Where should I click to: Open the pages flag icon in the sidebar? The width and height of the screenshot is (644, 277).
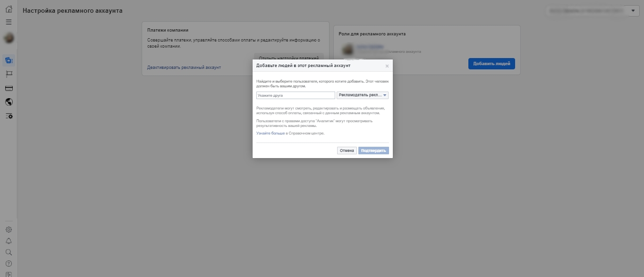(x=8, y=74)
